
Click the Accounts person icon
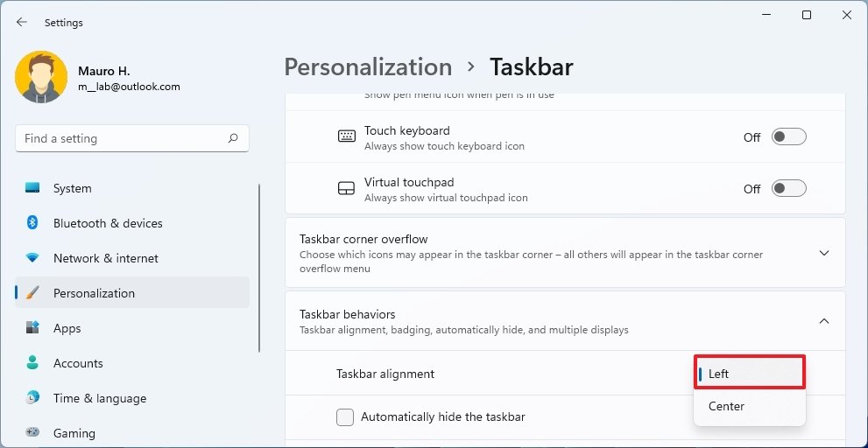click(x=32, y=363)
